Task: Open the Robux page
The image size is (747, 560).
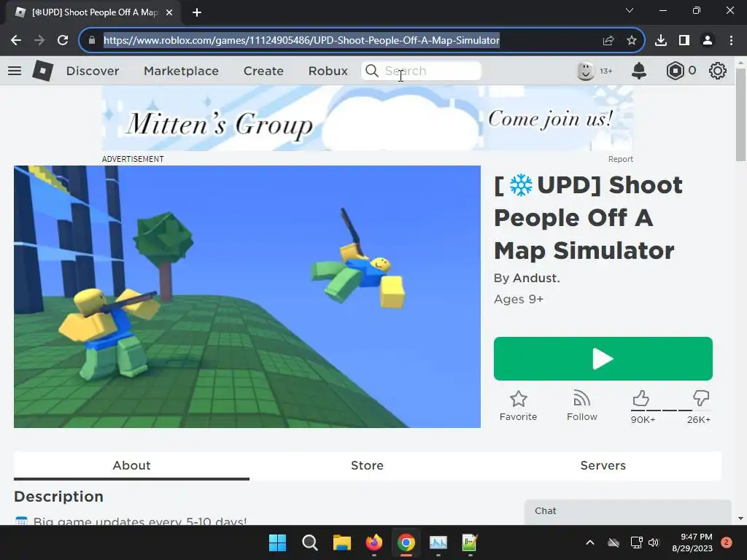Action: [328, 71]
